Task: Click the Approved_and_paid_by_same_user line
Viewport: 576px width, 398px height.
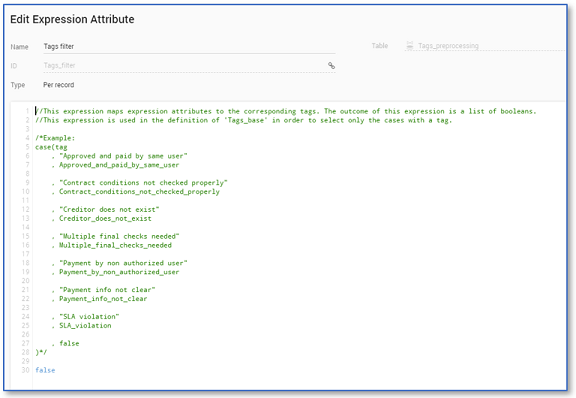Action: click(119, 165)
